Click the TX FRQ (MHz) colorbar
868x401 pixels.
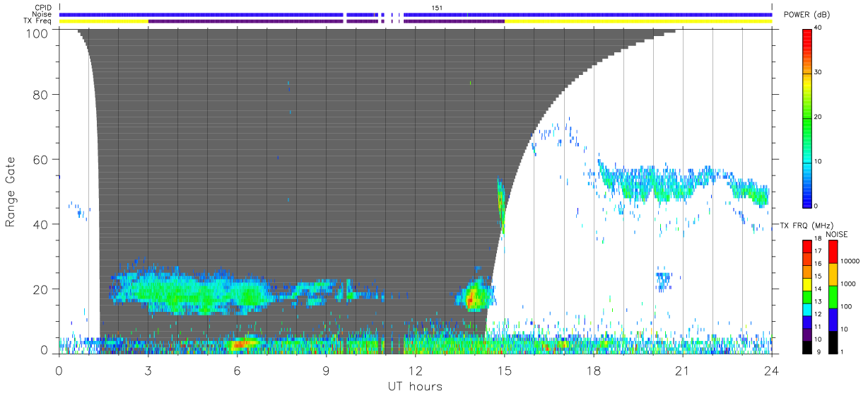click(x=807, y=297)
